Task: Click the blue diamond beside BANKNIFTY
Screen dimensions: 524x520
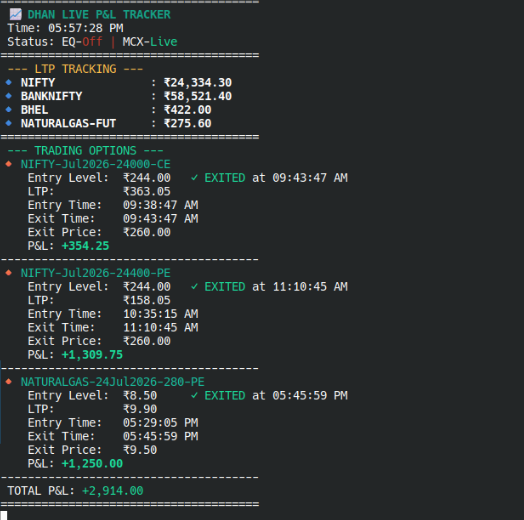Action: click(x=9, y=96)
